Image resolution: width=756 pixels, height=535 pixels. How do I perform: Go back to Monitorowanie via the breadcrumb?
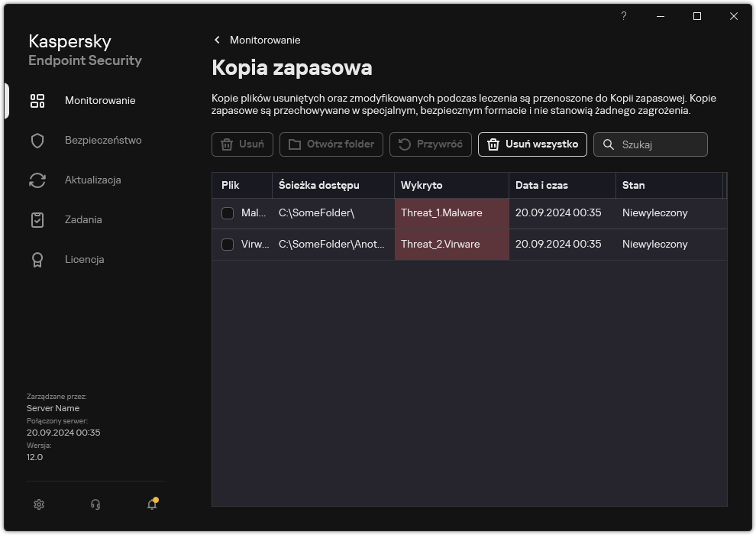pyautogui.click(x=257, y=40)
